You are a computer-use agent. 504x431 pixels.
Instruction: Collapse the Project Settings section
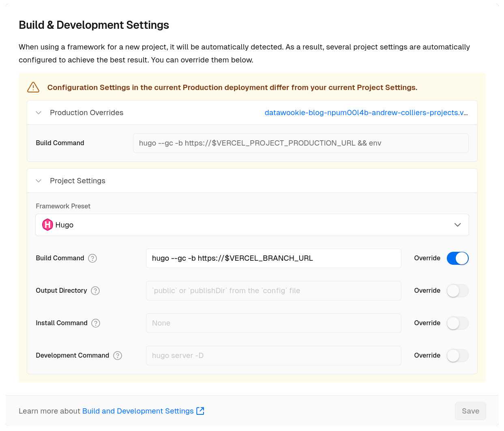click(39, 181)
